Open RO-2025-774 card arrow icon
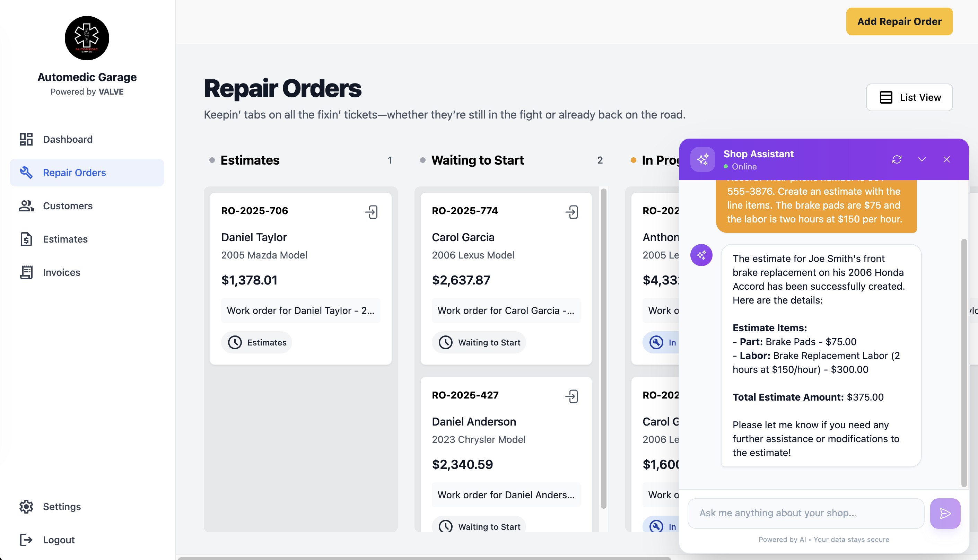 pyautogui.click(x=571, y=212)
